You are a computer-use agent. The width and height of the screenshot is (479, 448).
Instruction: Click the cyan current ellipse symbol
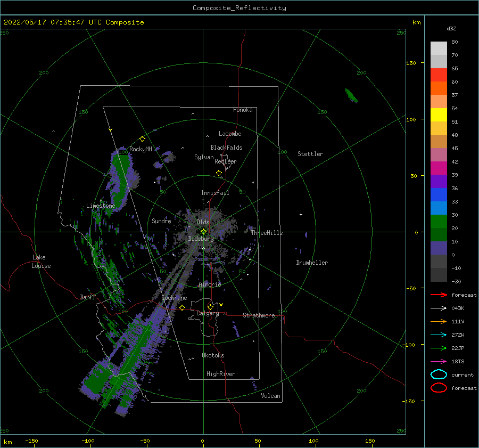click(439, 374)
